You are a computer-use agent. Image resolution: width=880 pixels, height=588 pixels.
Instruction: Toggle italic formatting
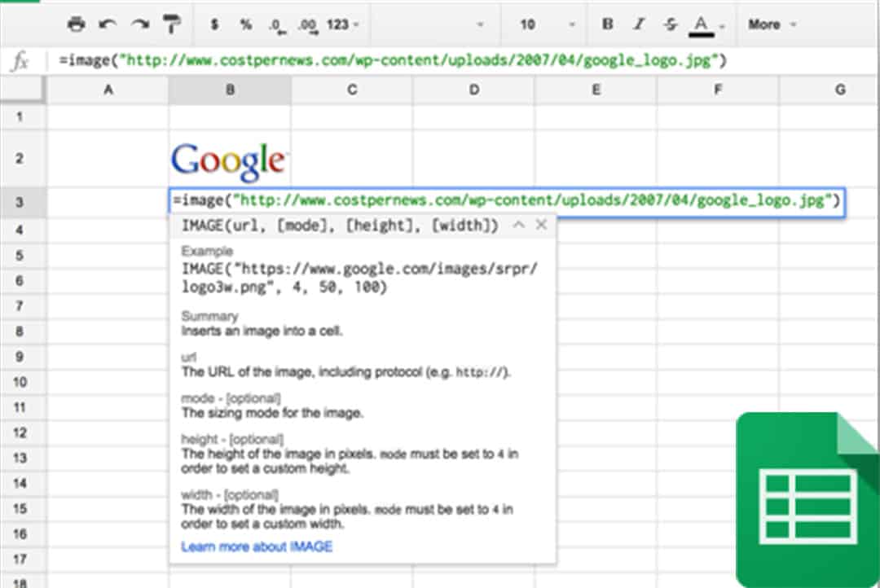click(638, 24)
